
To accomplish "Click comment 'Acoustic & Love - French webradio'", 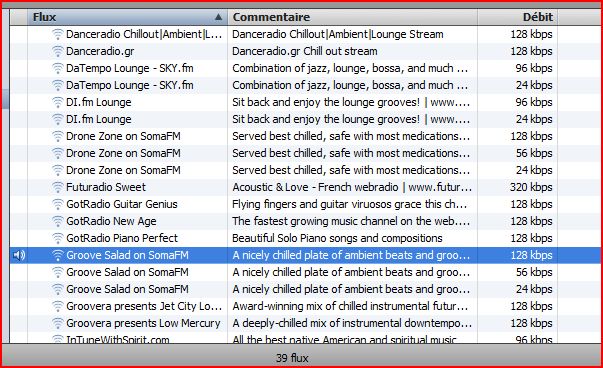I will [352, 187].
